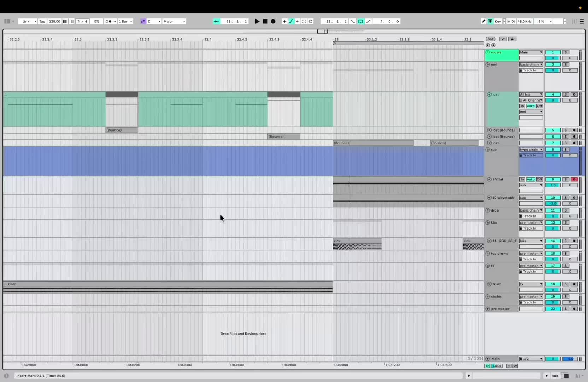Viewport: 588px width, 382px height.
Task: Start playback with the Play button
Action: point(257,21)
